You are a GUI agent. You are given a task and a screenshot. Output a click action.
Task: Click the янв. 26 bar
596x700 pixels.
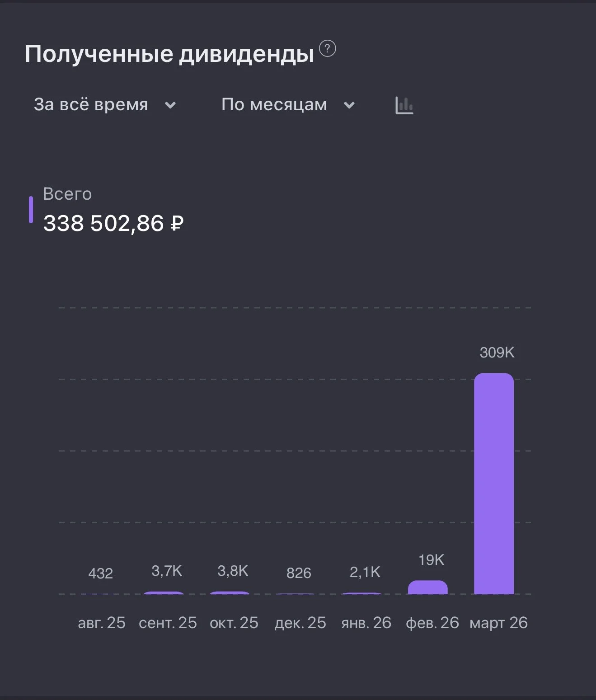[362, 593]
